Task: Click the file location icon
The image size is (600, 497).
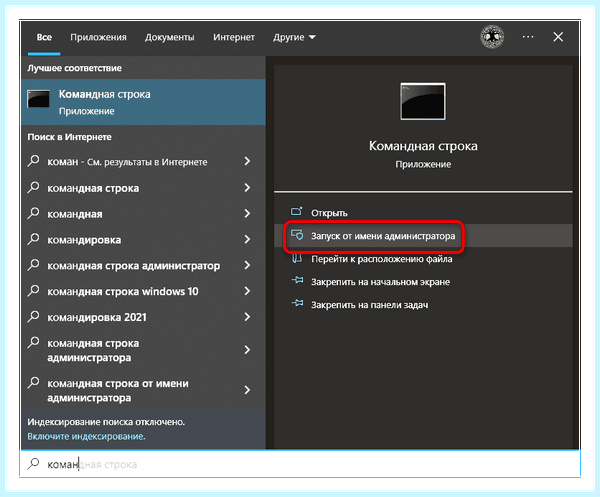Action: 297,258
